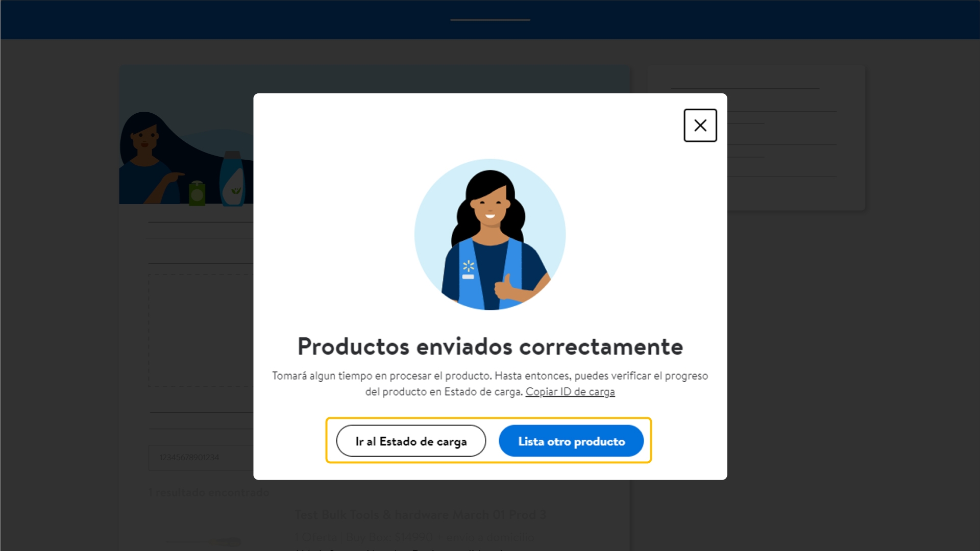Click the woman illustration in background banner

tap(148, 159)
